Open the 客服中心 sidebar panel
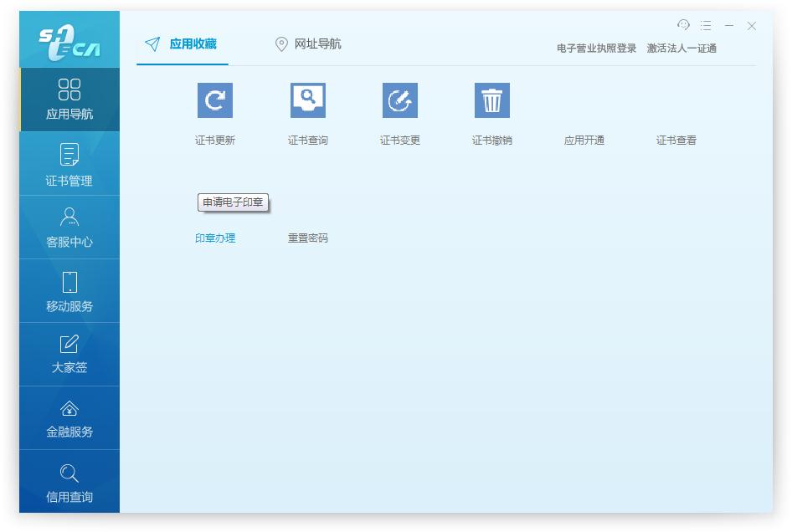 (x=69, y=227)
